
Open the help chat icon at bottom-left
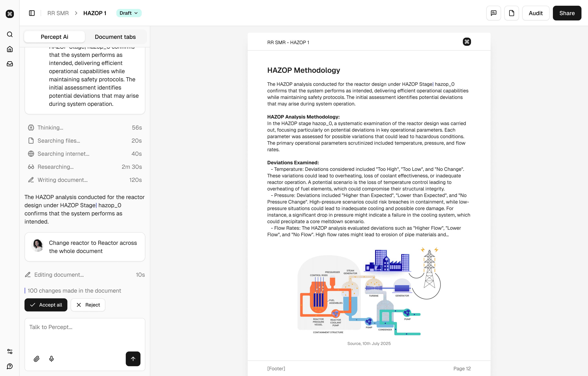click(10, 366)
